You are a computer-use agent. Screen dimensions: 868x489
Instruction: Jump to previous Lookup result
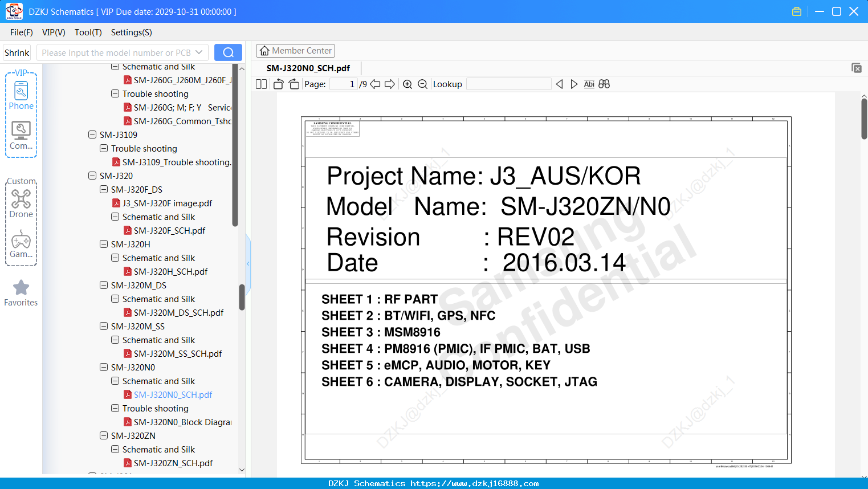point(559,84)
